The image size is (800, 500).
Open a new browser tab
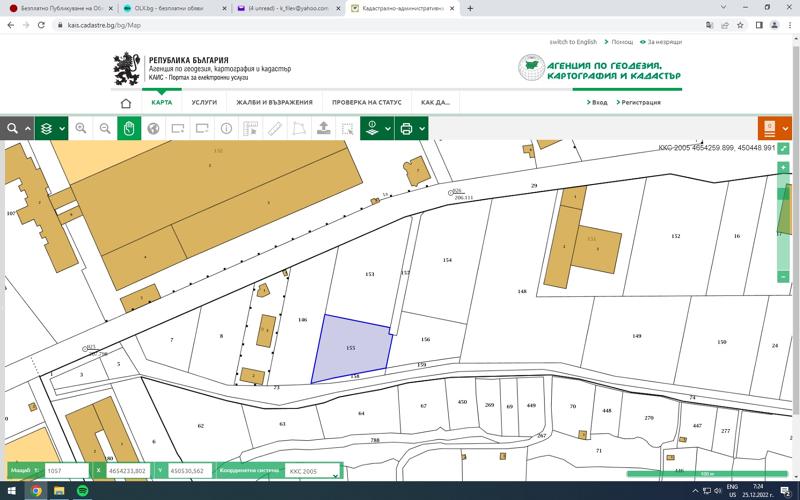(470, 8)
